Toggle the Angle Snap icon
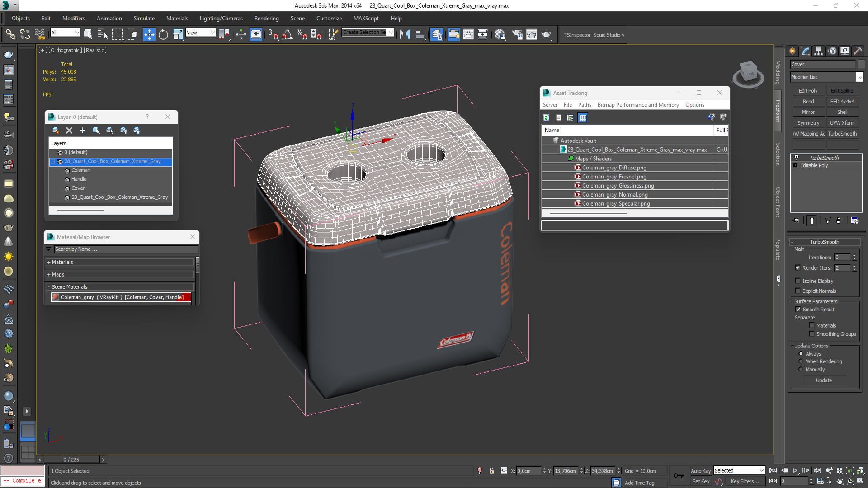This screenshot has height=488, width=868. click(287, 34)
